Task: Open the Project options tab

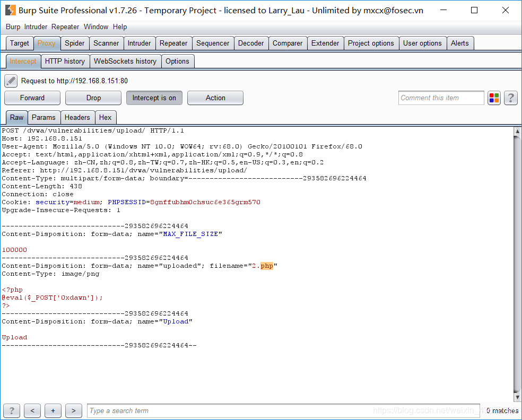Action: pyautogui.click(x=371, y=43)
